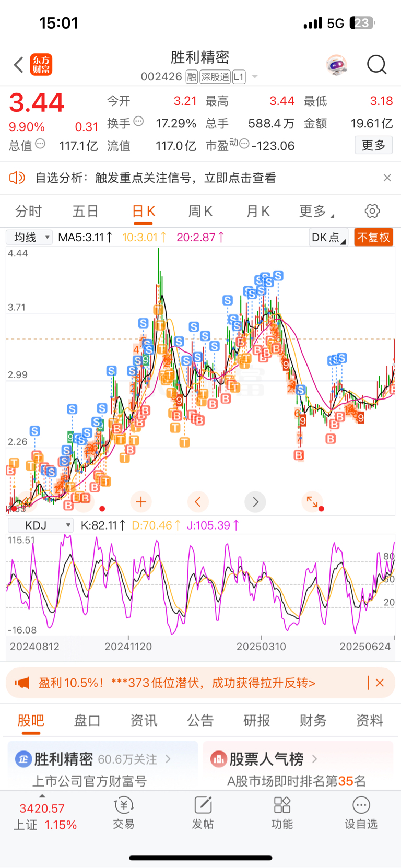Expand chevron next to 60.6万关注
401x868 pixels.
[168, 759]
